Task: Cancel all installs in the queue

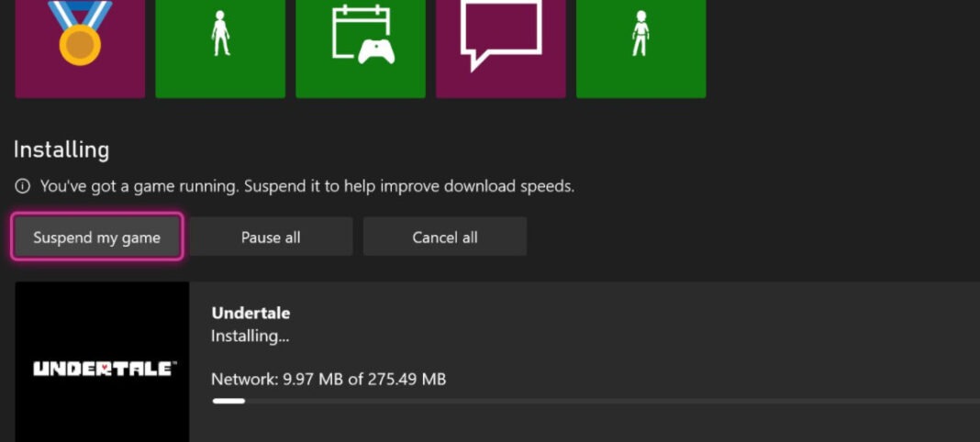Action: 445,238
